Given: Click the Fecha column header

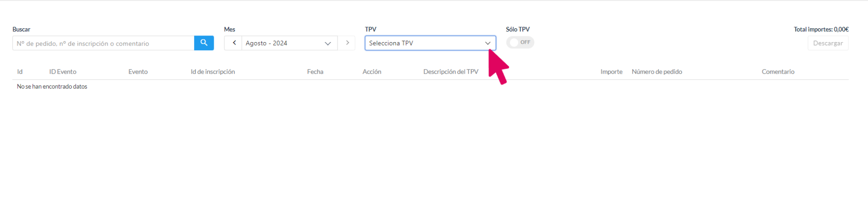Looking at the screenshot, I should click(315, 72).
